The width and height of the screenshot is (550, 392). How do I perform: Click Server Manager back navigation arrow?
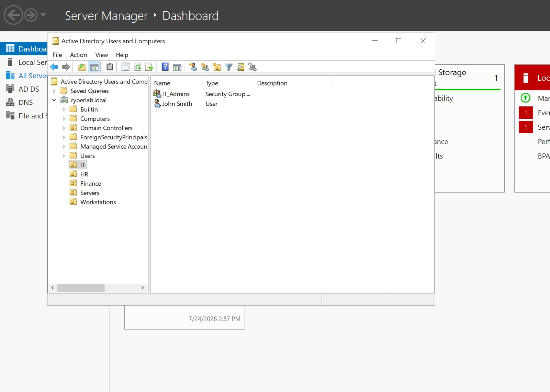pos(13,15)
